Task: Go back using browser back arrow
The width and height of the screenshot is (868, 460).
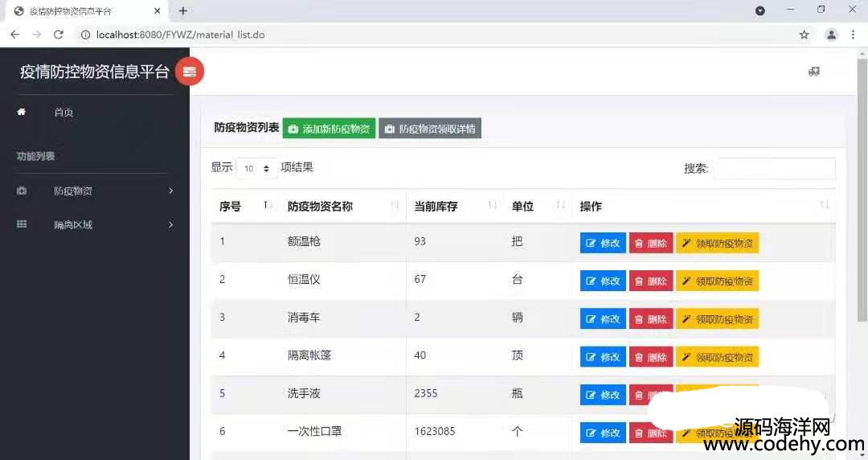Action: tap(14, 35)
